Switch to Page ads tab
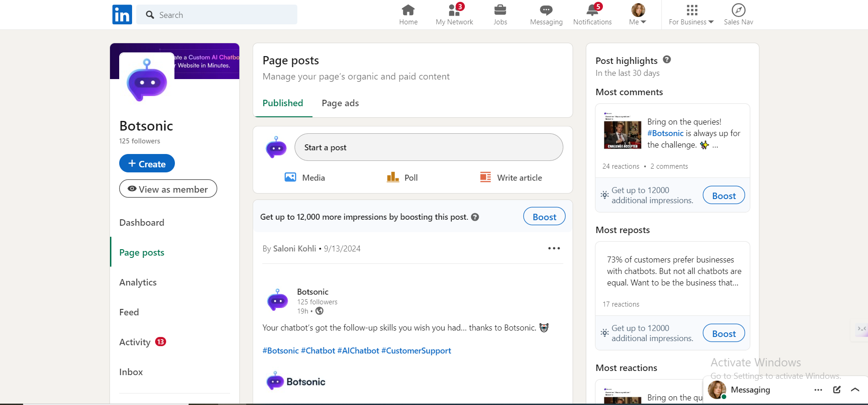 click(x=340, y=103)
